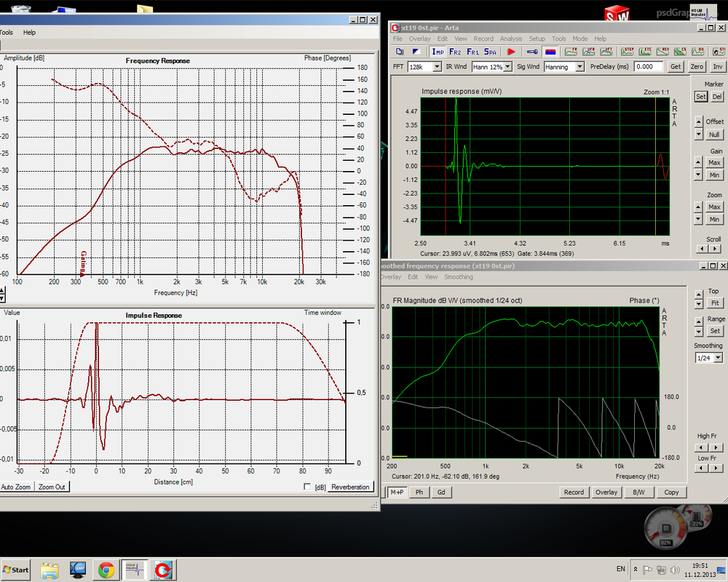Image resolution: width=728 pixels, height=582 pixels.
Task: Click the CS cumulative spectrum icon
Action: [x=680, y=52]
